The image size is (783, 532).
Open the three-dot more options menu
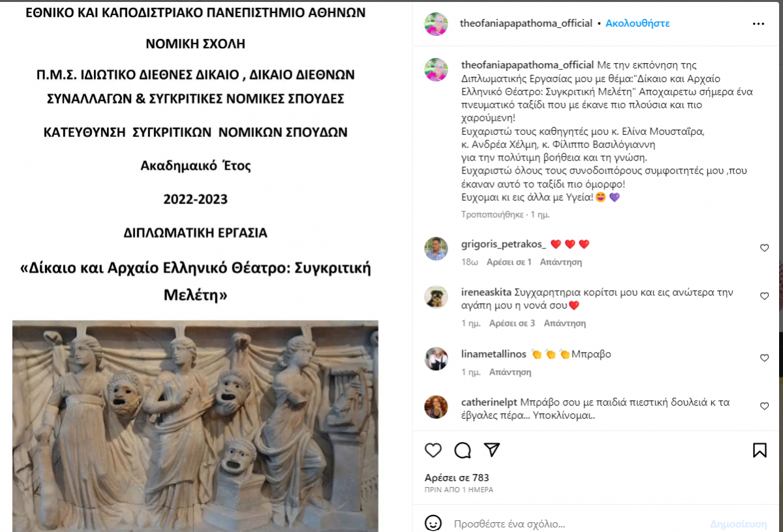click(x=758, y=23)
